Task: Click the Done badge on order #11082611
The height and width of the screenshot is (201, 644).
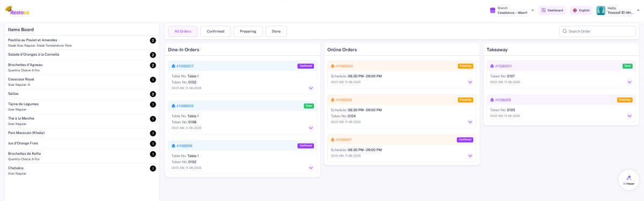Action: tap(627, 66)
